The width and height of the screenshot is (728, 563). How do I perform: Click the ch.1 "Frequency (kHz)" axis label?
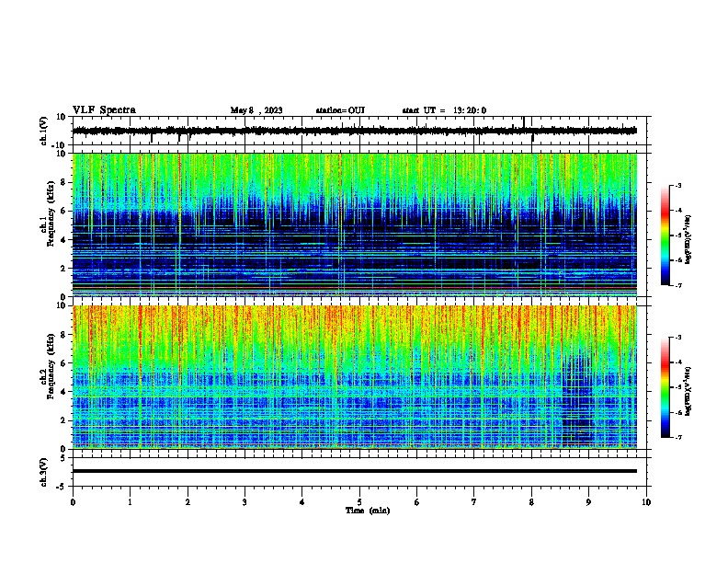(51, 213)
